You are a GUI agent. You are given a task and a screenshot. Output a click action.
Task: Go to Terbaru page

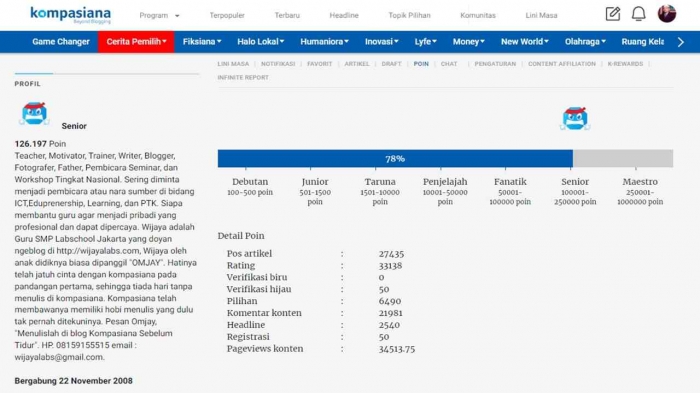tap(287, 16)
